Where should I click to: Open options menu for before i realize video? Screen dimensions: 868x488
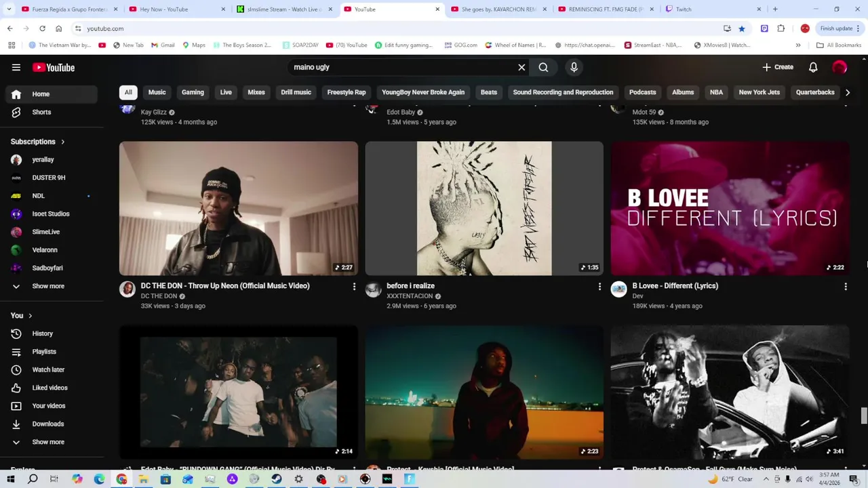(x=599, y=287)
